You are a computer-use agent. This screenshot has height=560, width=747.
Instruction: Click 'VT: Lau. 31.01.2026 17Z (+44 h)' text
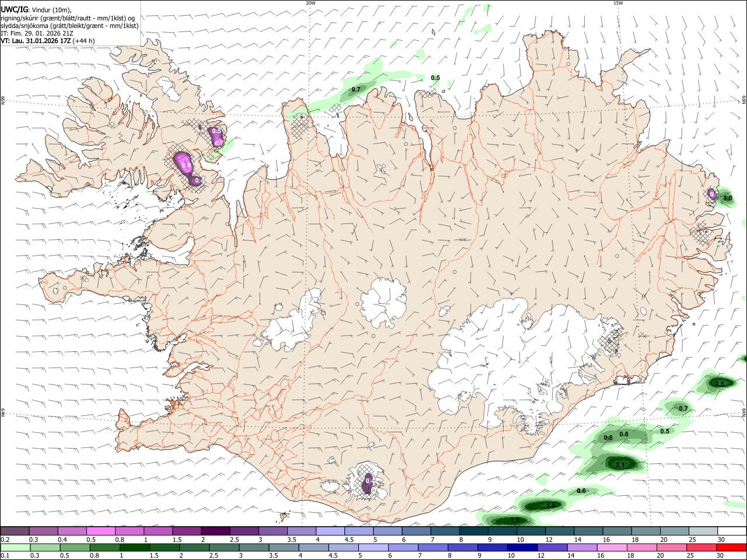click(x=48, y=41)
